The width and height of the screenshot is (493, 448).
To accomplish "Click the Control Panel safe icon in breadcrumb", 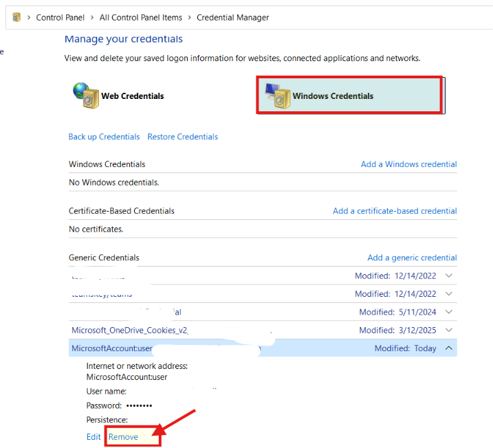I will coord(17,17).
